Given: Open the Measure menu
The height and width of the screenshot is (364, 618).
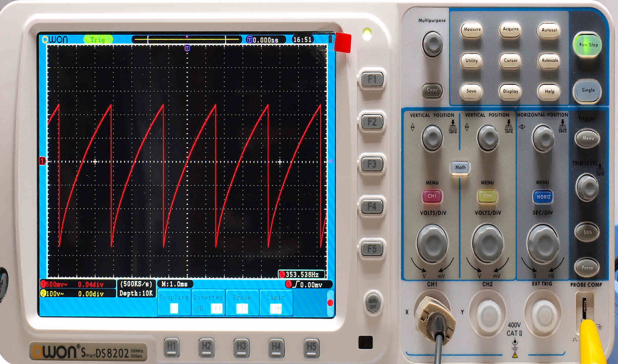Looking at the screenshot, I should [x=472, y=30].
